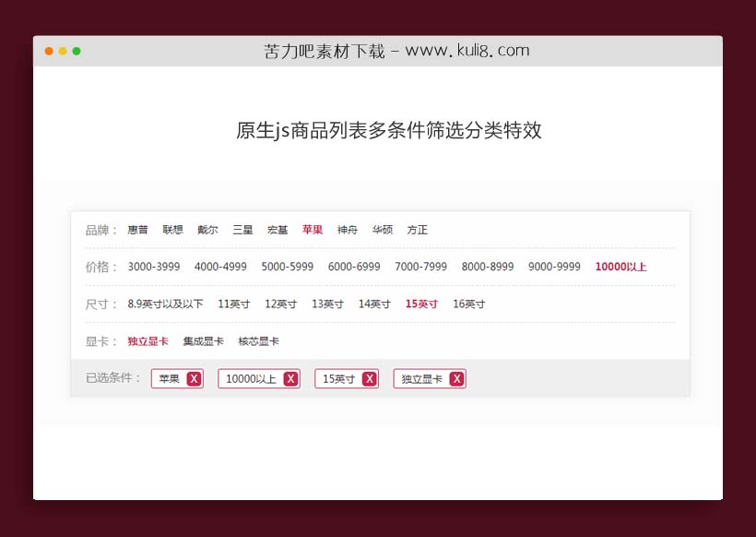Remove the 苹果 filter tag
The width and height of the screenshot is (756, 537).
coord(194,378)
